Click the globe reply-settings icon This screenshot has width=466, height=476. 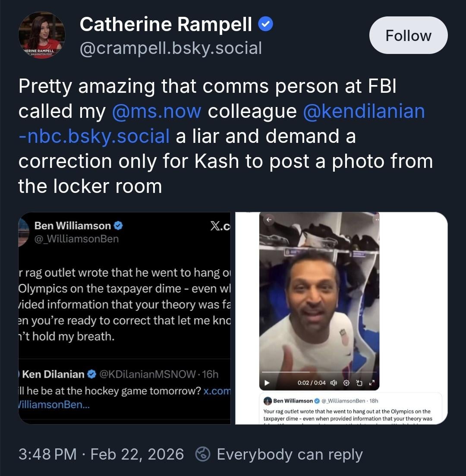point(203,454)
